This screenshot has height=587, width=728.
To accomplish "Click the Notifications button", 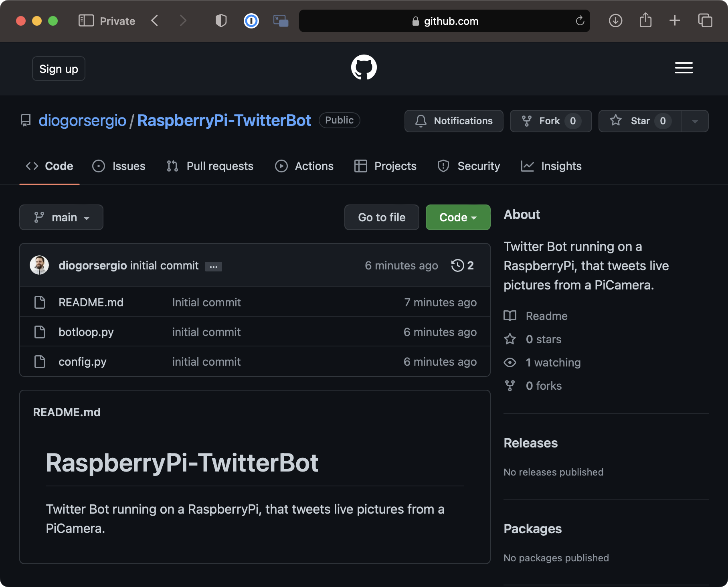I will (x=454, y=121).
